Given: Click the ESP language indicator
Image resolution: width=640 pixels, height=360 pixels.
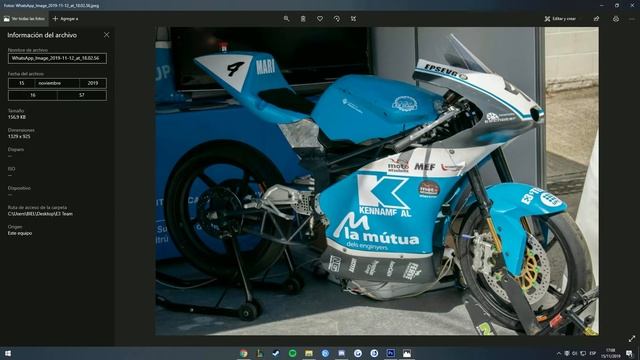Looking at the screenshot, I should 593,353.
